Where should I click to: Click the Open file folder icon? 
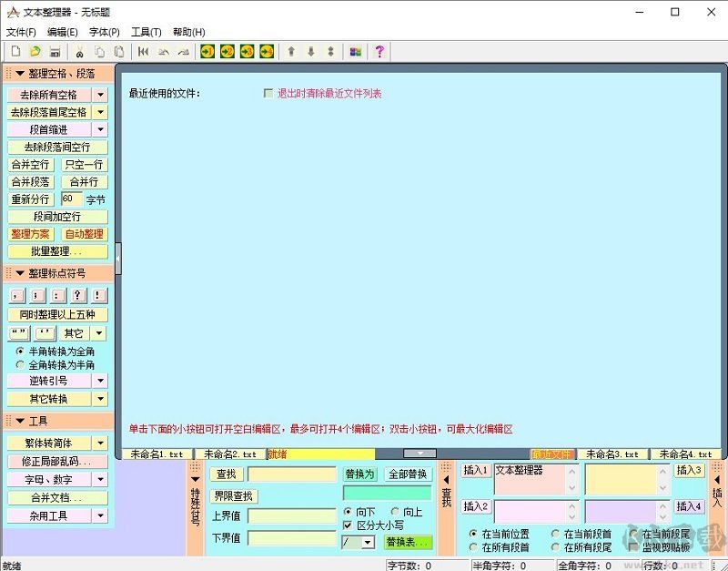(x=36, y=52)
